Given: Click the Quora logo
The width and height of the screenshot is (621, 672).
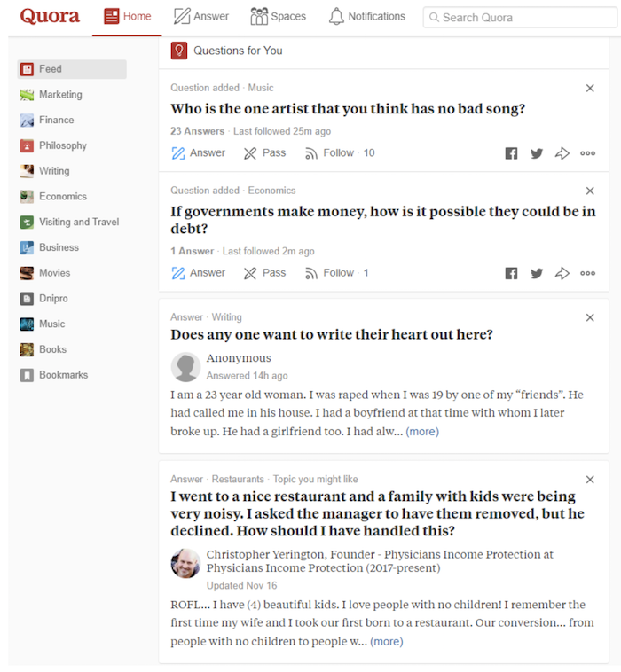Looking at the screenshot, I should coord(50,16).
